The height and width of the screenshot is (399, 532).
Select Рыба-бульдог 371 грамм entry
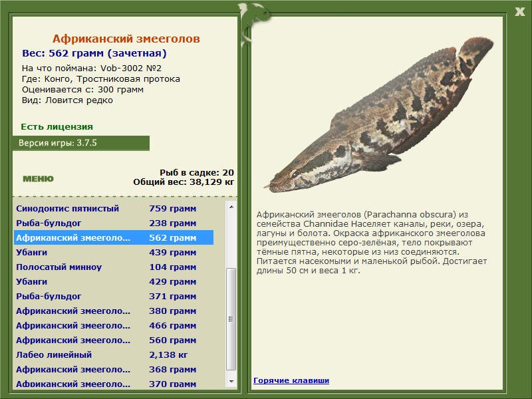114,296
